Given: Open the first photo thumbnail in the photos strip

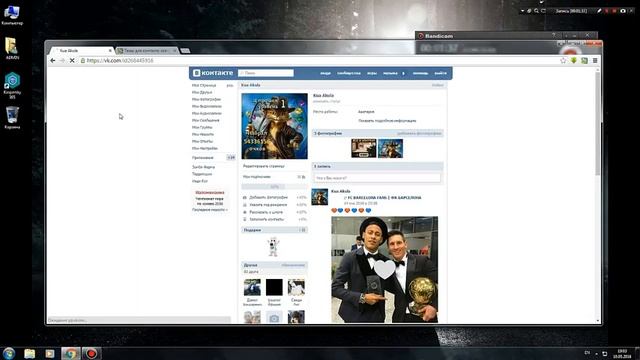Looking at the screenshot, I should click(364, 148).
